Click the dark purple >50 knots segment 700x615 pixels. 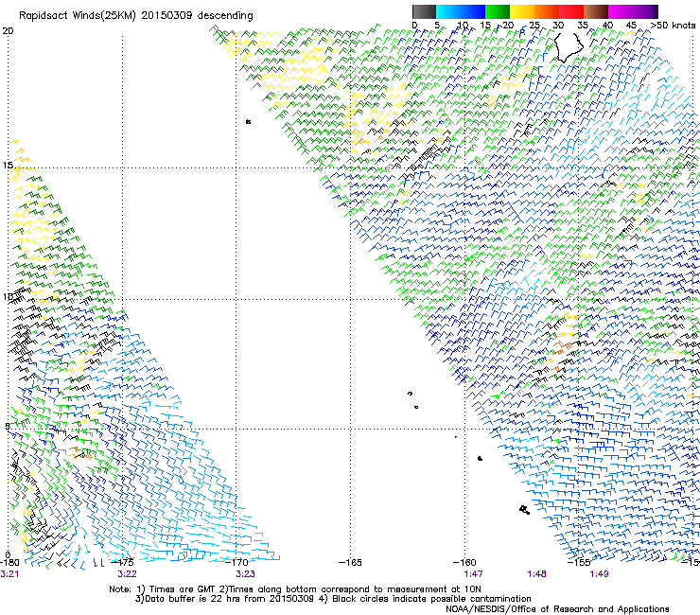(x=656, y=11)
